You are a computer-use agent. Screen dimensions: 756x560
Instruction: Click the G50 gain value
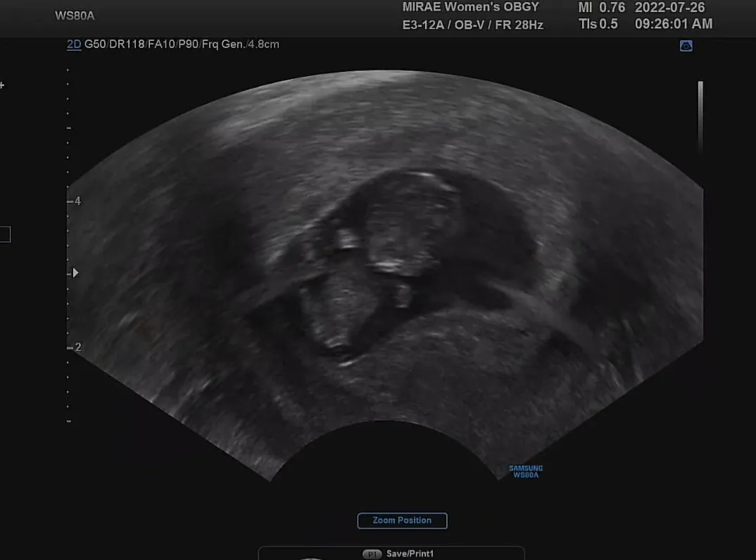95,44
